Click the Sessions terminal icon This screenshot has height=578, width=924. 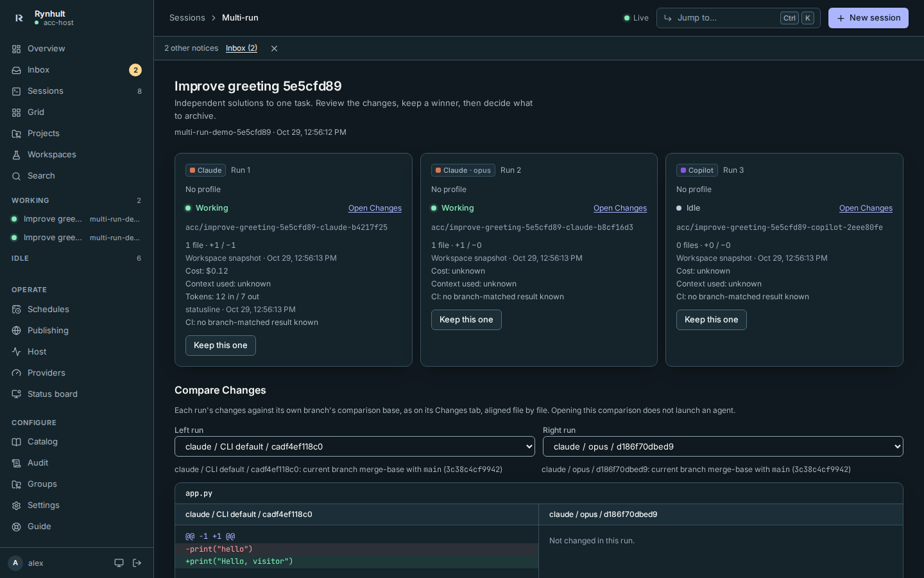(x=16, y=91)
